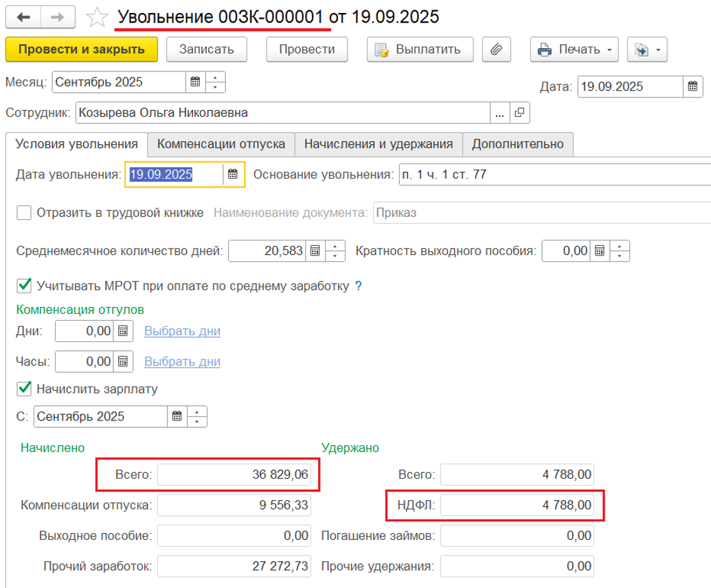Enable Отразить в трудовой книжке checkbox
Screen dimensions: 711x588
click(x=24, y=213)
